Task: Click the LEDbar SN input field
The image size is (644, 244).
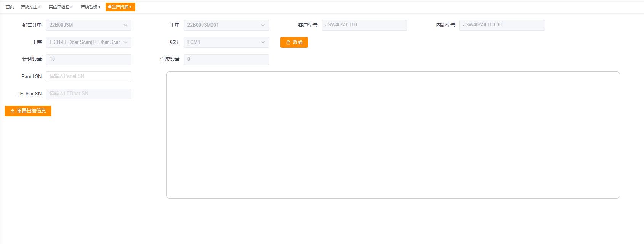Action: point(88,94)
